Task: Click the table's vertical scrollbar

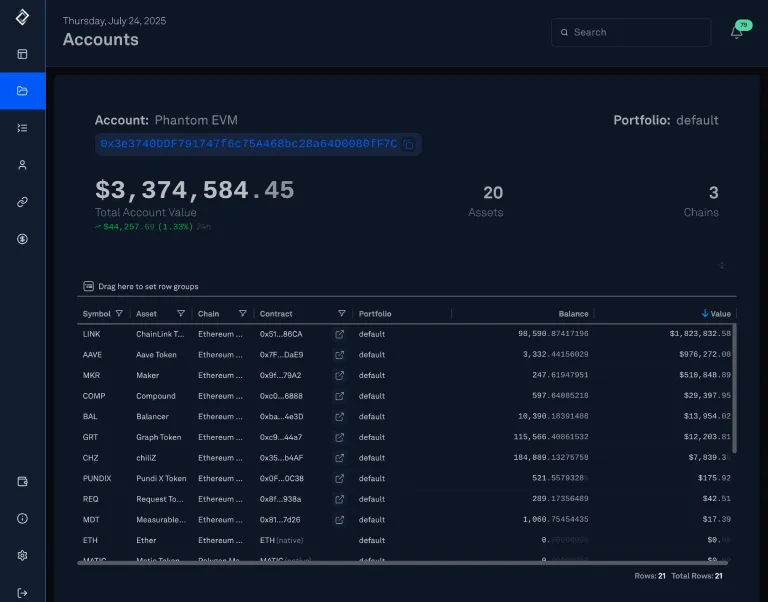Action: [734, 388]
